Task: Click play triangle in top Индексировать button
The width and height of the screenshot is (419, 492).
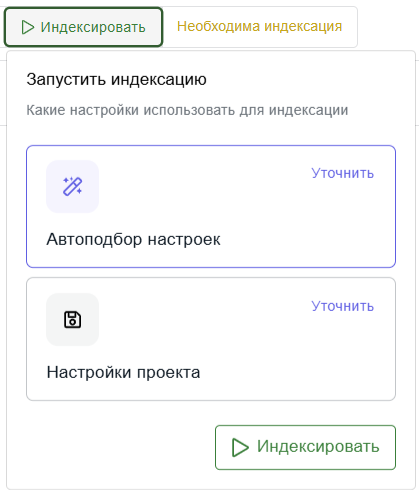Action: (28, 27)
